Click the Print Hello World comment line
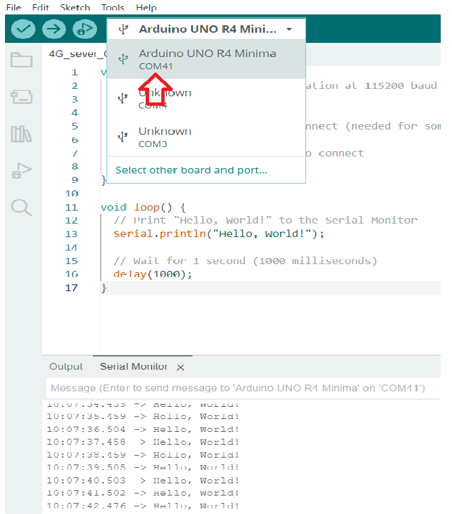Viewport: 452px width, 514px height. pyautogui.click(x=265, y=220)
